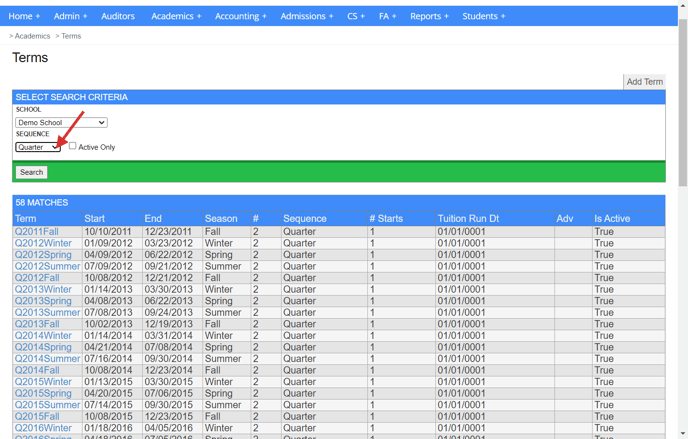The height and width of the screenshot is (439, 688).
Task: Open the Q2011Fall term link
Action: point(37,232)
